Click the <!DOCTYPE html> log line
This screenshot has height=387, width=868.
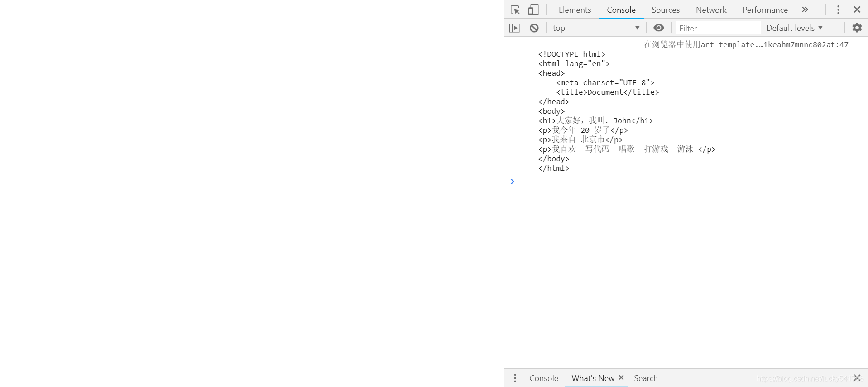571,54
